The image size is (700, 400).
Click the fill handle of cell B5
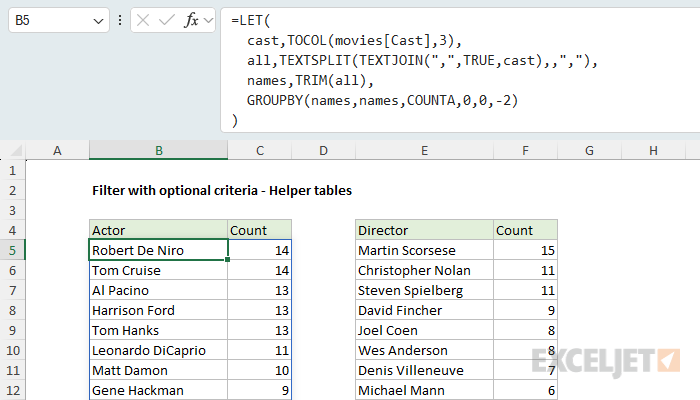pyautogui.click(x=228, y=259)
